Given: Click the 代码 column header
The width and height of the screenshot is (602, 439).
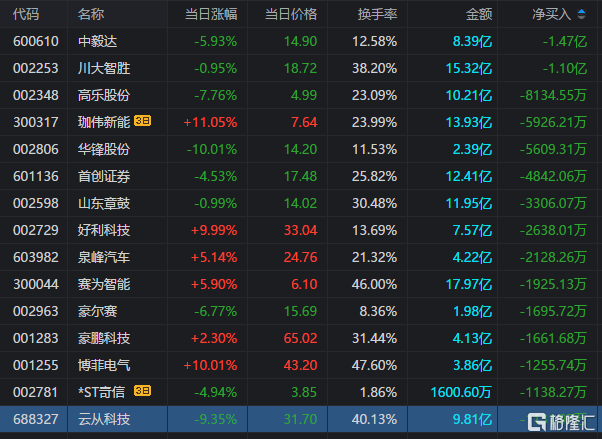Looking at the screenshot, I should pyautogui.click(x=26, y=14).
